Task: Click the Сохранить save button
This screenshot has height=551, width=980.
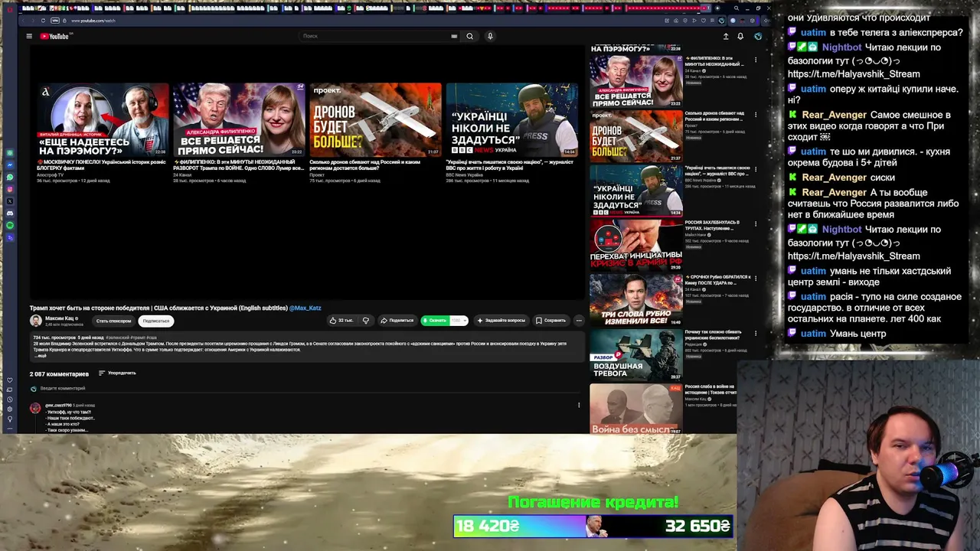Action: [550, 321]
